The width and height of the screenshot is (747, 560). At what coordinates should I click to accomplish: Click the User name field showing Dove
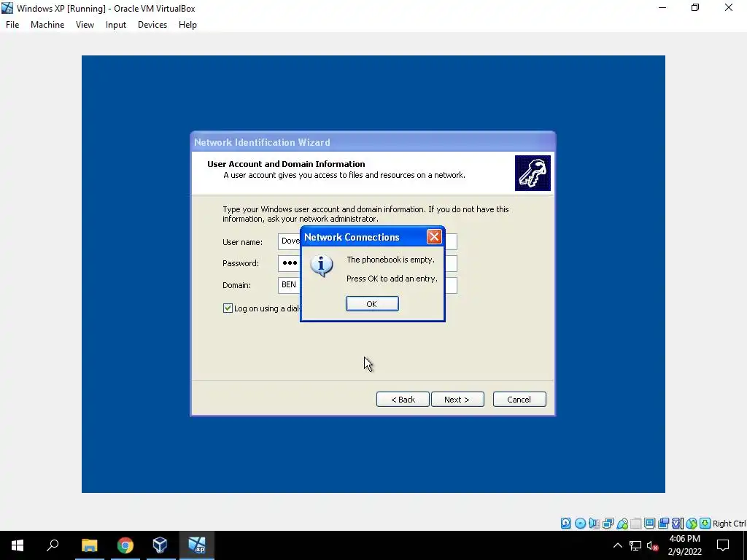pos(289,241)
